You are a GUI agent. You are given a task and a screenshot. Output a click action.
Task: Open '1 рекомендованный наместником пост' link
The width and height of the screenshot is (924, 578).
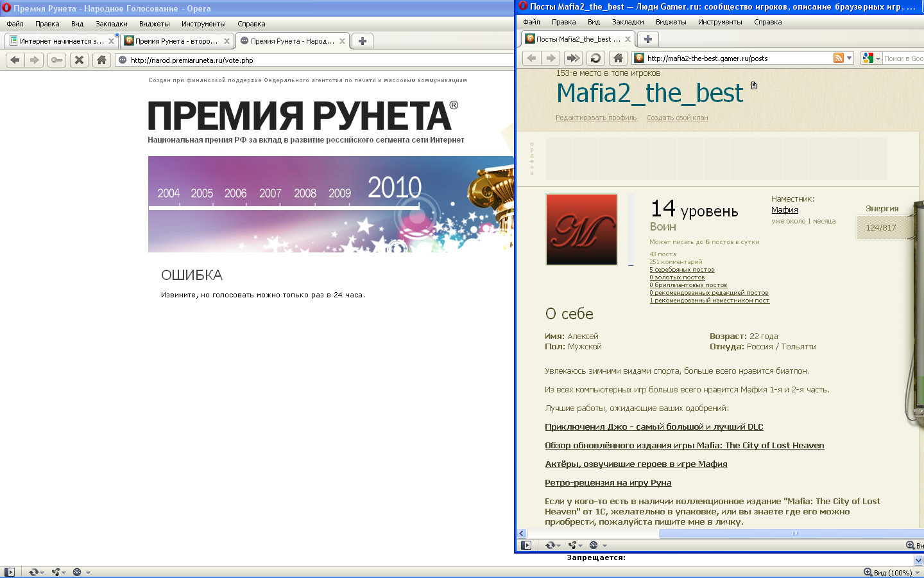[709, 301]
